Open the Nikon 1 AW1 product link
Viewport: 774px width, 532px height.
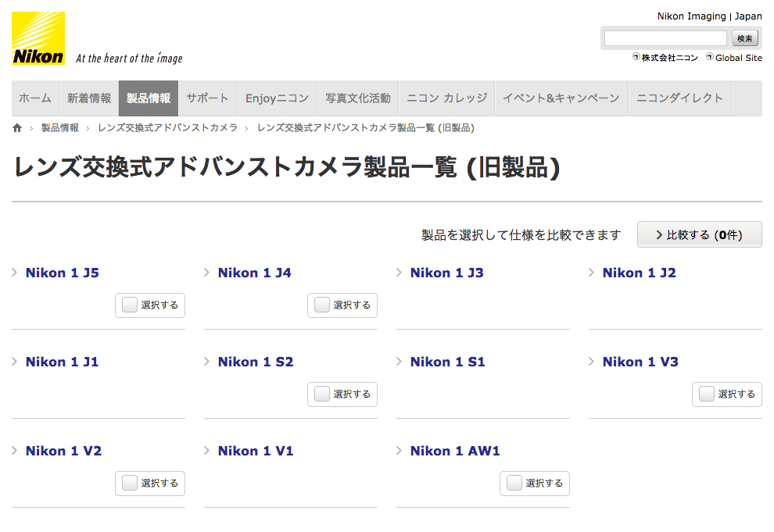455,451
